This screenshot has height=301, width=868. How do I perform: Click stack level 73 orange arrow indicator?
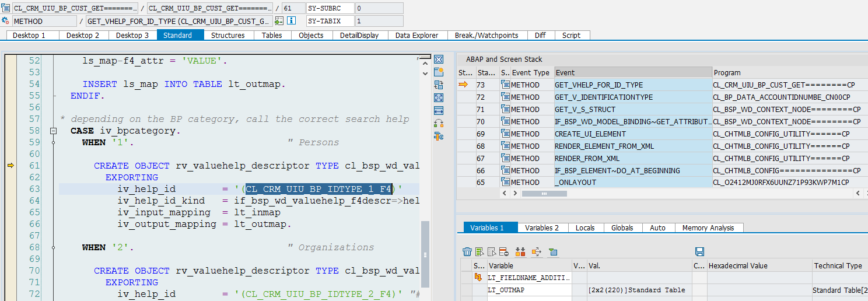point(463,85)
